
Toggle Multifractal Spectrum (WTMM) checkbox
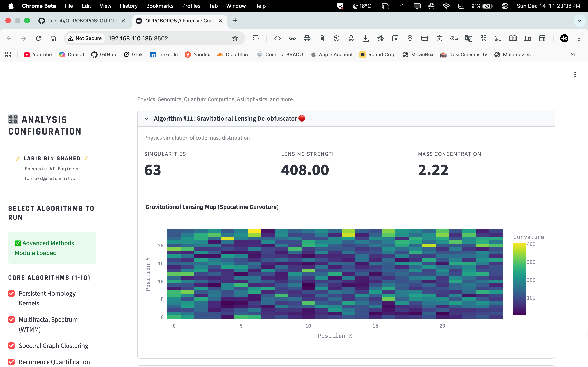(11, 319)
